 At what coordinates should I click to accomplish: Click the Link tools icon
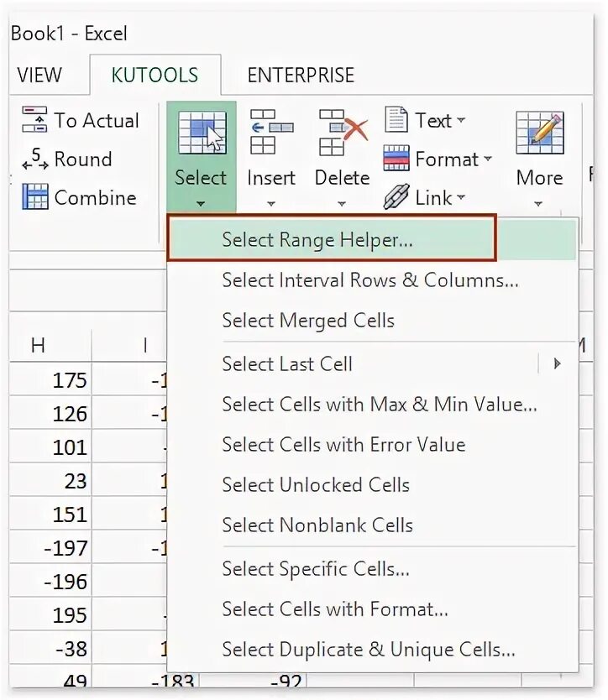(396, 198)
